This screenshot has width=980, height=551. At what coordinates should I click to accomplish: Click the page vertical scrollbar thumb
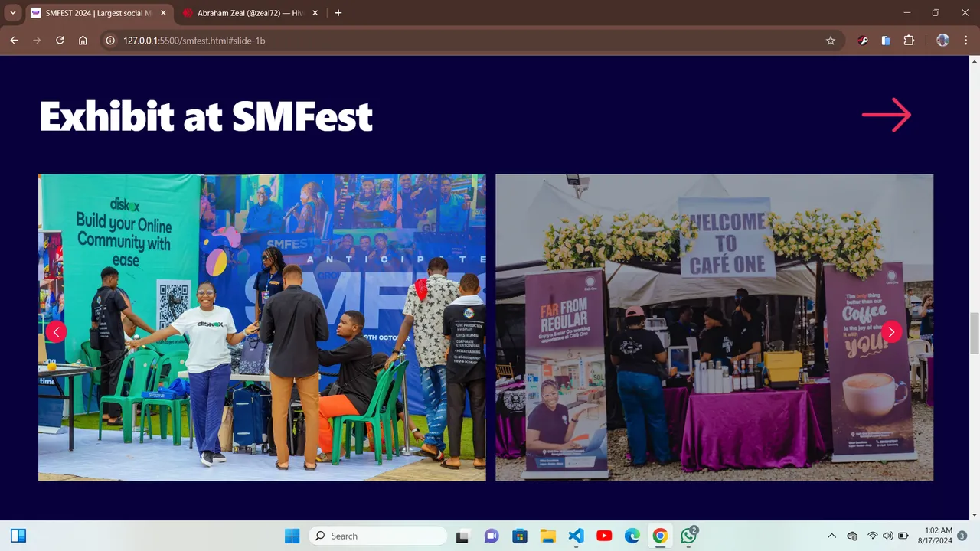[x=975, y=334]
